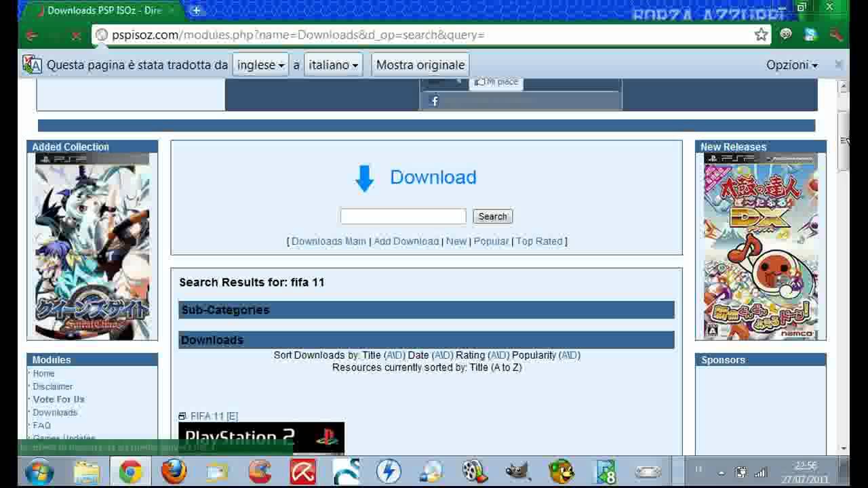Click the Skype extension icon in toolbar
The height and width of the screenshot is (488, 868).
point(810,35)
